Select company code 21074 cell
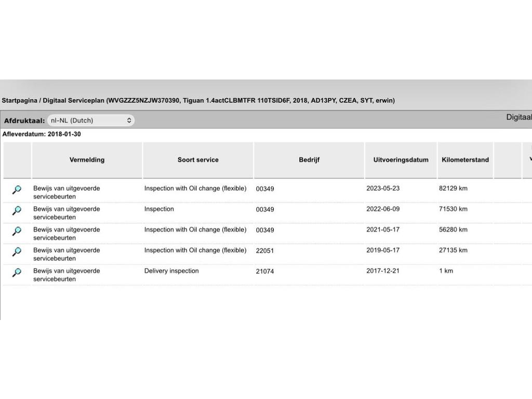 tap(265, 271)
